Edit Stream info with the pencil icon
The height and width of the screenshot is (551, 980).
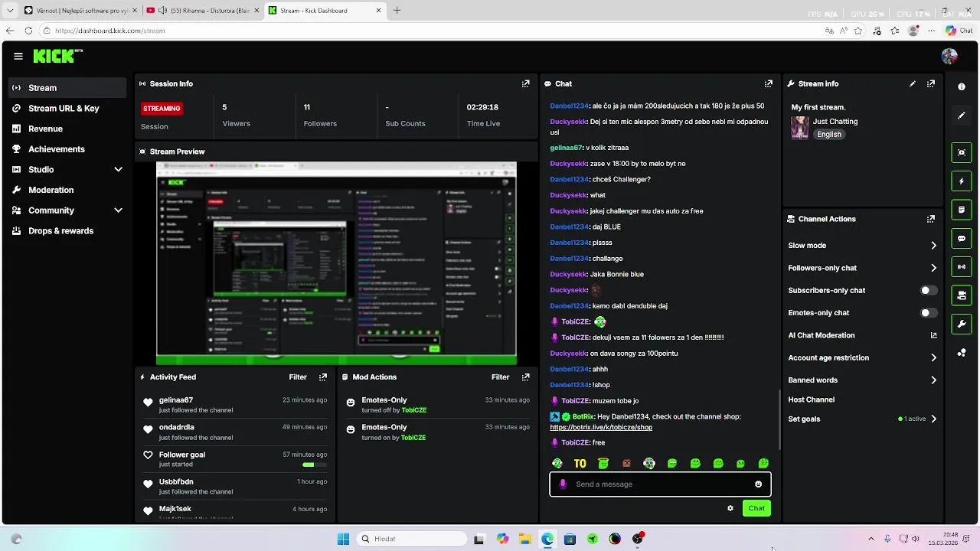[x=913, y=83]
